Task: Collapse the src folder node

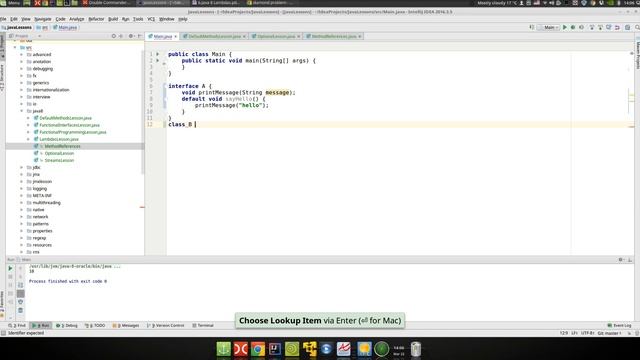Action: point(15,47)
